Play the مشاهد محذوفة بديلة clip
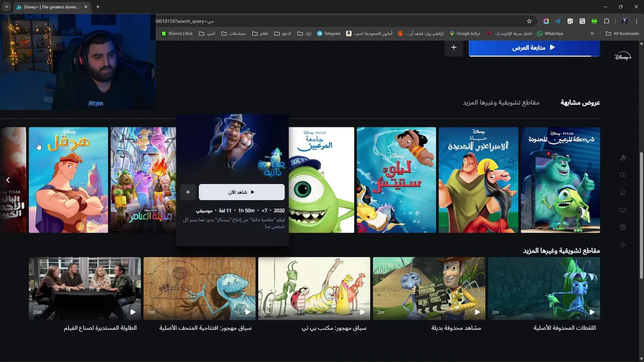 [429, 289]
